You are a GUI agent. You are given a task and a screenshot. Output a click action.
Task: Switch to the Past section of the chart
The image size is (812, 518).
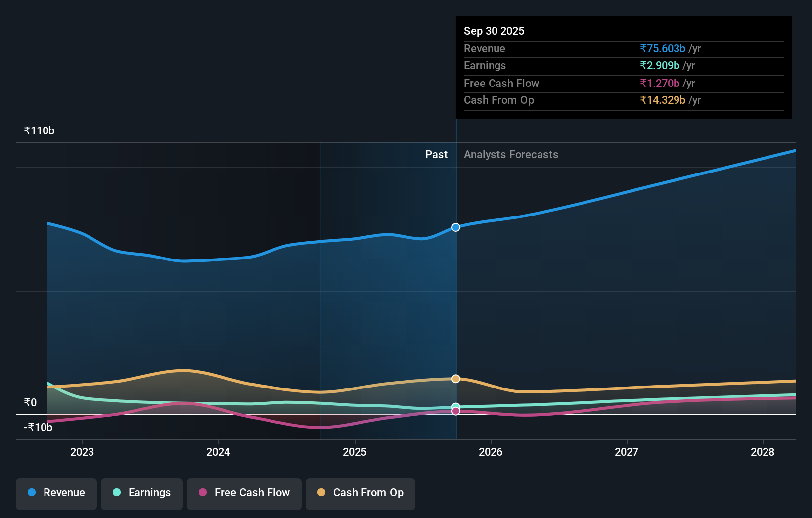[x=436, y=154]
